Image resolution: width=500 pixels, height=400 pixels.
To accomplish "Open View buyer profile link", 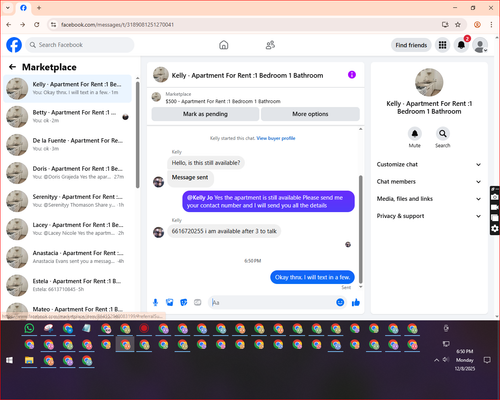I will pyautogui.click(x=276, y=138).
